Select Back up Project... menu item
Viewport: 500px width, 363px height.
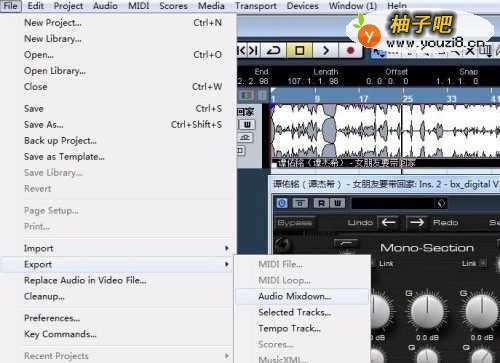(x=118, y=141)
